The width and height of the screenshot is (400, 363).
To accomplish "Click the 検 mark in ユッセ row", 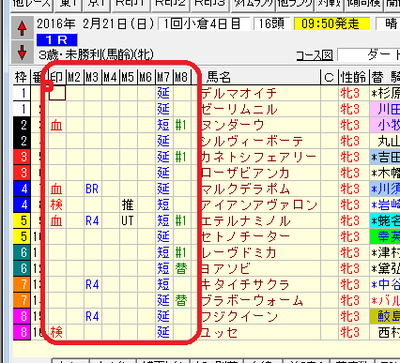I will [x=56, y=332].
